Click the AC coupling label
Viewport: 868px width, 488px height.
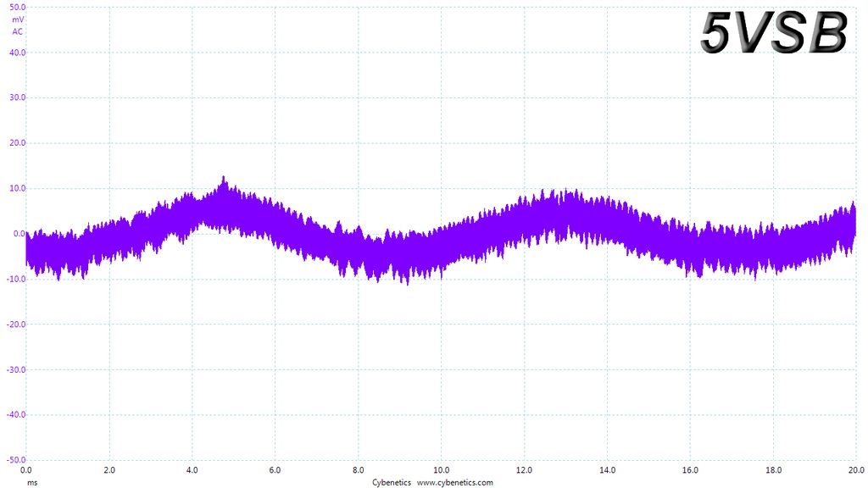tap(18, 31)
